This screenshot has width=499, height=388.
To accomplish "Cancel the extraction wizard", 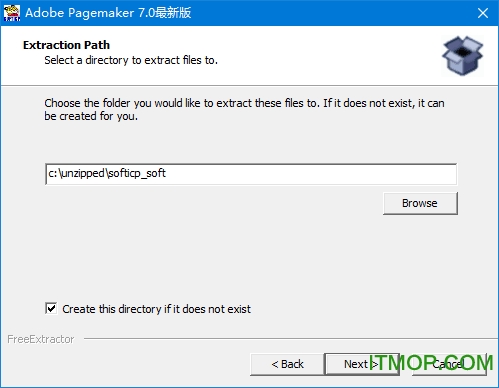I will 449,364.
